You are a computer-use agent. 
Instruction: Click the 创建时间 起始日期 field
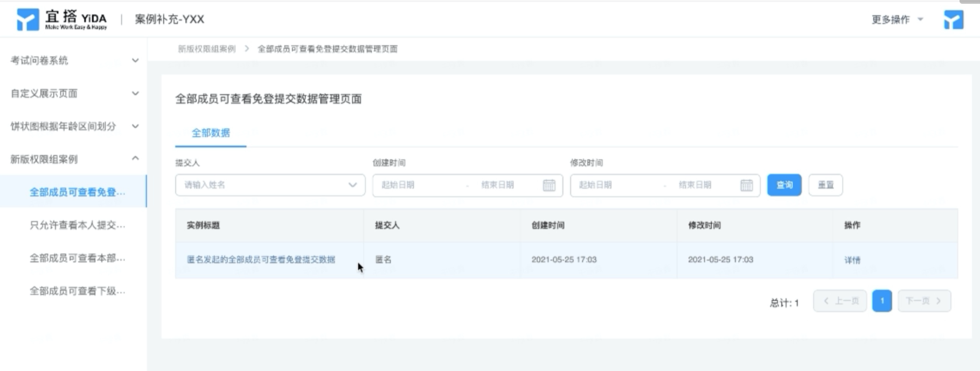[398, 185]
